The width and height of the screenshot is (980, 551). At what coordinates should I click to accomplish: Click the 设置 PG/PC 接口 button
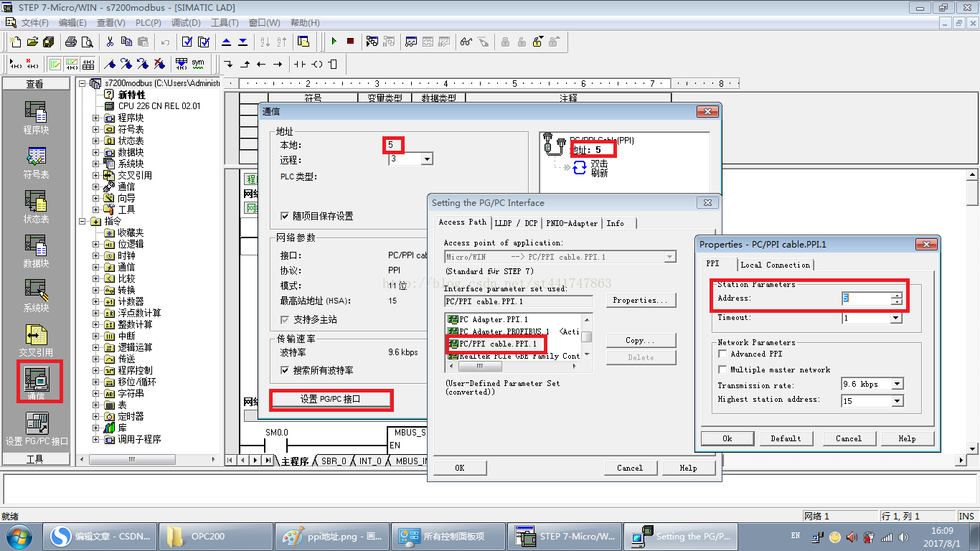(x=331, y=399)
